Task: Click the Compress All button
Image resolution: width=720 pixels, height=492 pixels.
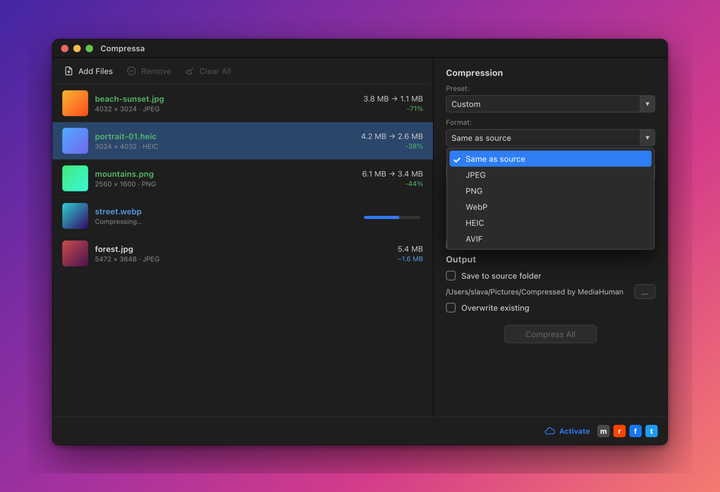Action: (550, 334)
